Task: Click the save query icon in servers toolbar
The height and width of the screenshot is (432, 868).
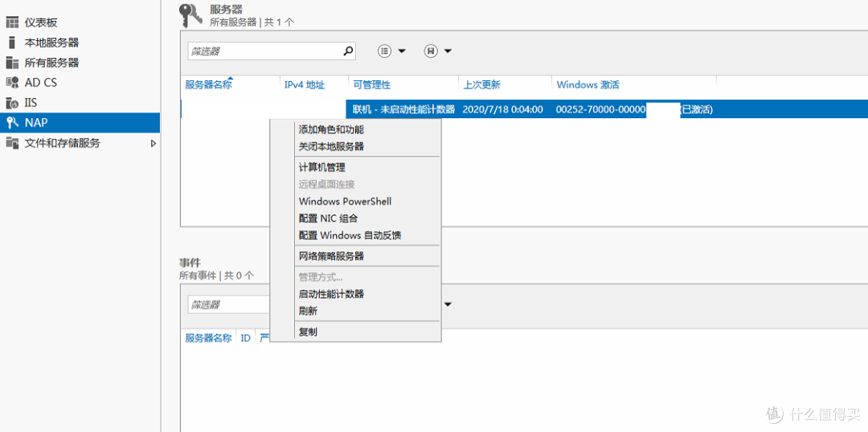Action: pyautogui.click(x=431, y=51)
